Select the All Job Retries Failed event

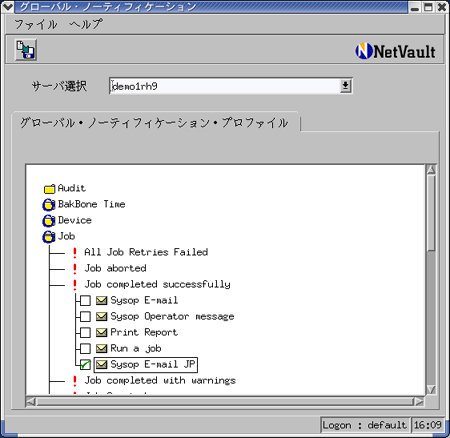(x=146, y=252)
